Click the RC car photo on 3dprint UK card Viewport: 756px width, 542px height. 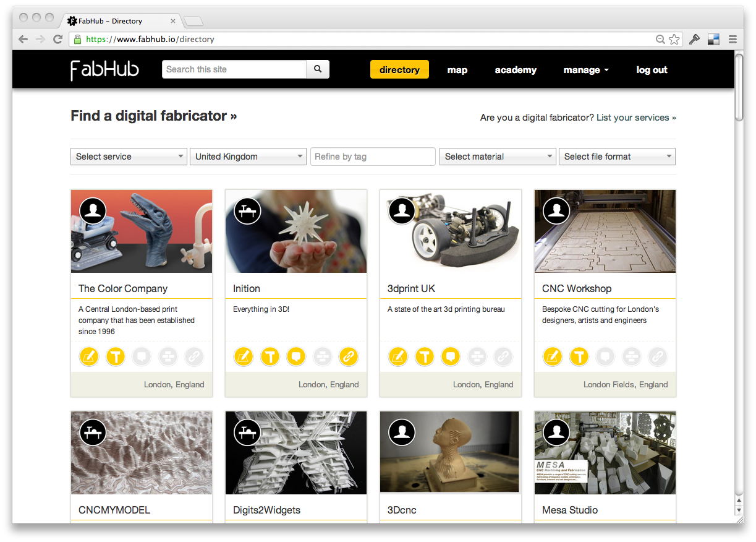tap(451, 231)
